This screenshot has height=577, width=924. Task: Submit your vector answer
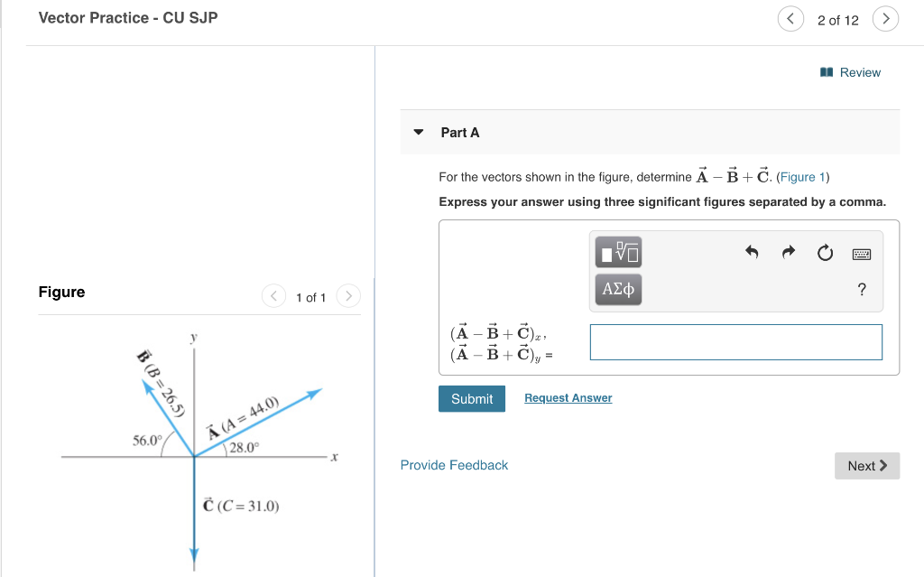tap(471, 398)
